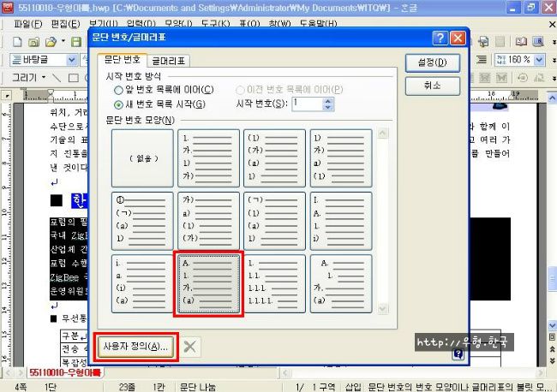The image size is (557, 392).
Task: Click the template document icon beside new document
Action: click(33, 42)
